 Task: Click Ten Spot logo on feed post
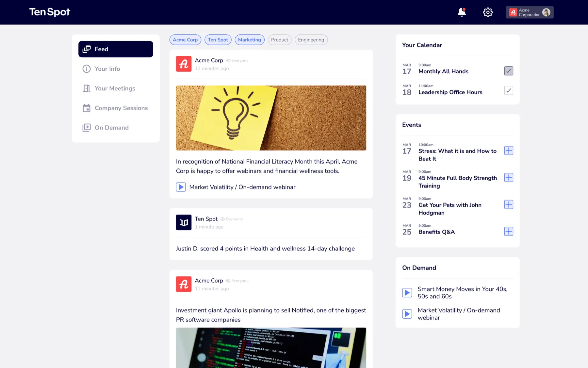pyautogui.click(x=184, y=222)
